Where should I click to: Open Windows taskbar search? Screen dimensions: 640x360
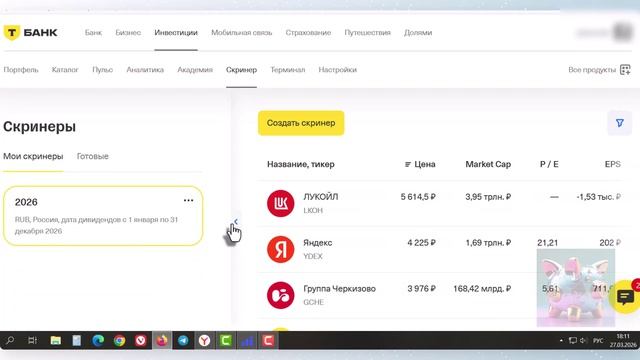[x=10, y=340]
